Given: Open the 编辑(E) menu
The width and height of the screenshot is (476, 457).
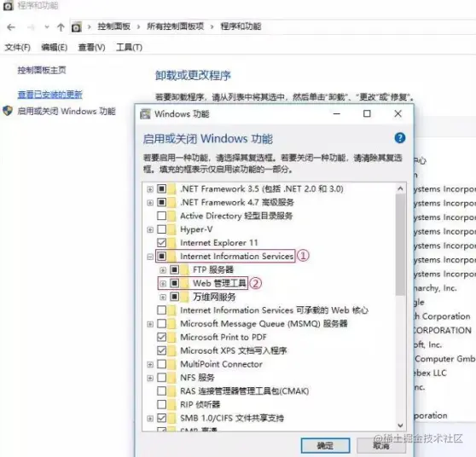Looking at the screenshot, I should [55, 48].
